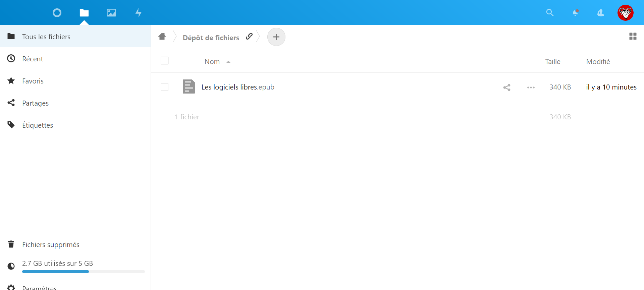Open the three-dot actions menu for epub file
644x290 pixels.
coord(531,88)
